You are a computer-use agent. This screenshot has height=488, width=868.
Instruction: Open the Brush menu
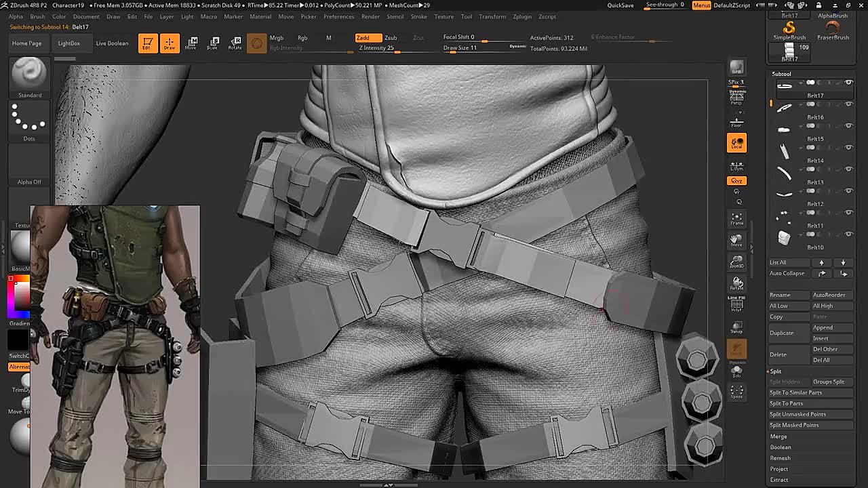click(37, 16)
